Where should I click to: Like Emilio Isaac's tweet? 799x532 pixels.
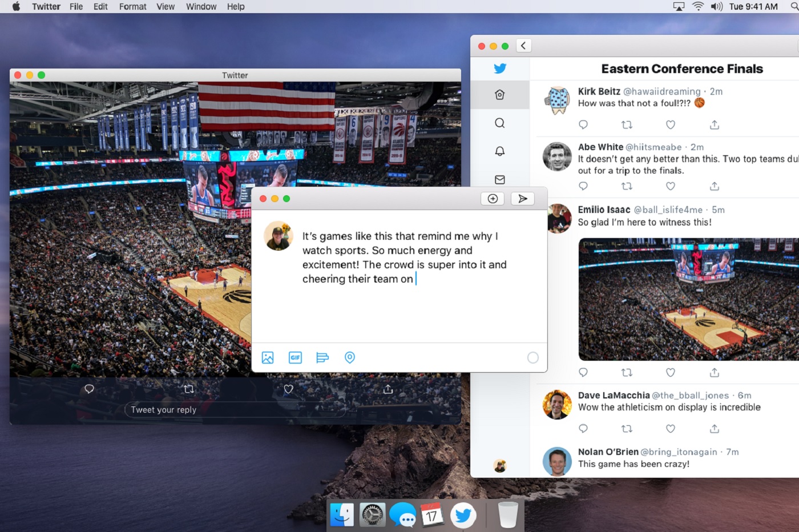[671, 372]
